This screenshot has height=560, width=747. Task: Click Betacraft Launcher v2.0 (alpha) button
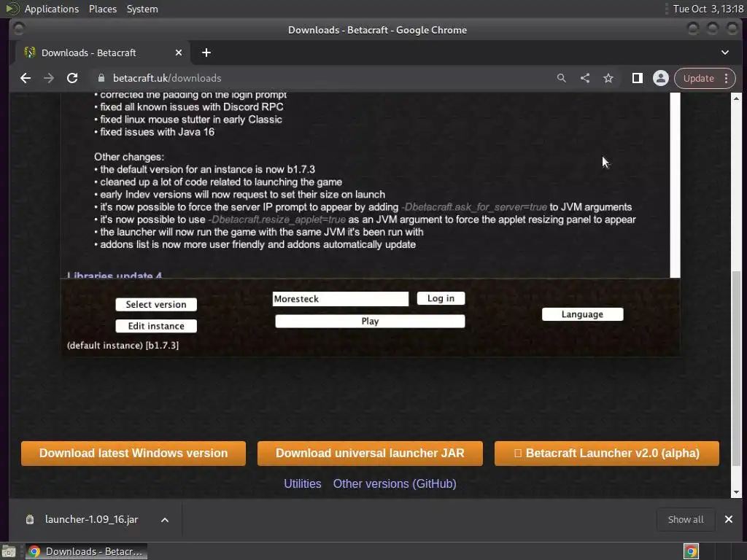(x=607, y=453)
